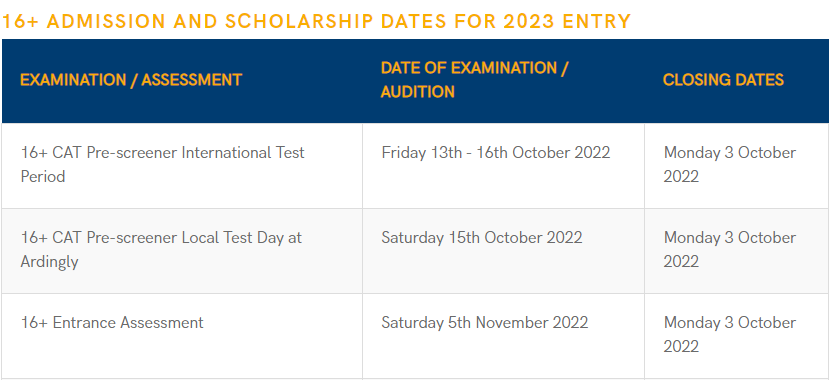831x380 pixels.
Task: Select the Closing Dates column header
Action: [723, 80]
